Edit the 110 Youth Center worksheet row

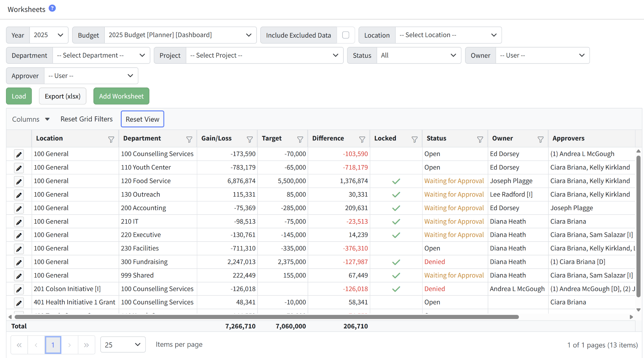tap(19, 168)
